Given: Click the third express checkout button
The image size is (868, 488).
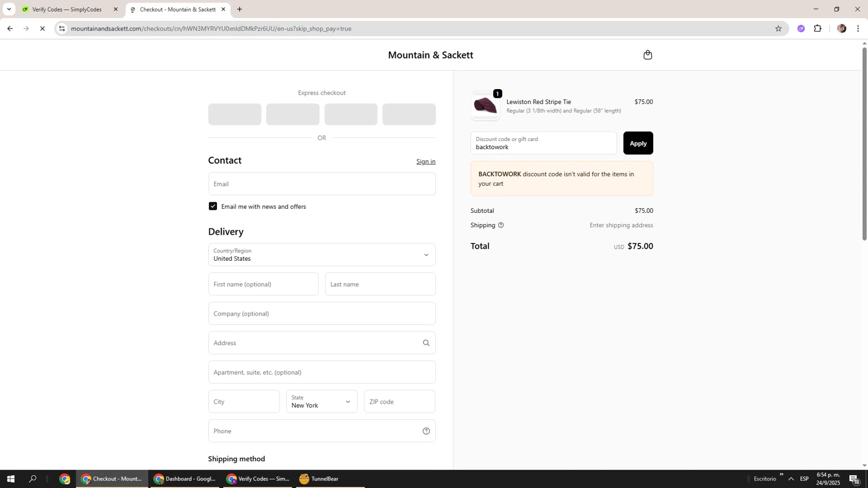Looking at the screenshot, I should (x=351, y=114).
